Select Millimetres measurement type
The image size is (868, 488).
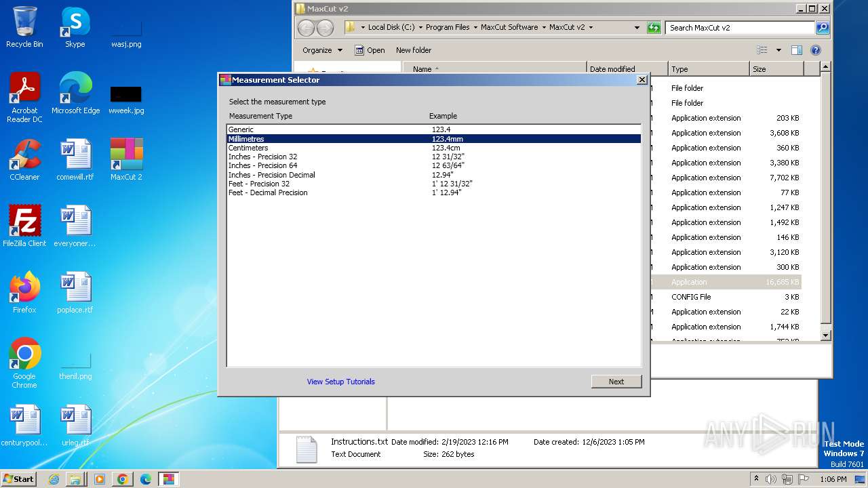coord(434,139)
